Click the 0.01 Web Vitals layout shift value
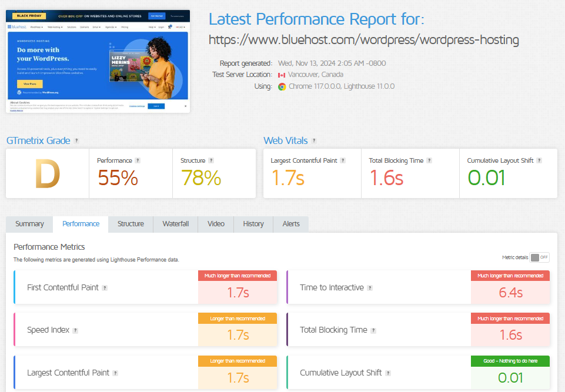Image resolution: width=565 pixels, height=392 pixels. pyautogui.click(x=486, y=178)
